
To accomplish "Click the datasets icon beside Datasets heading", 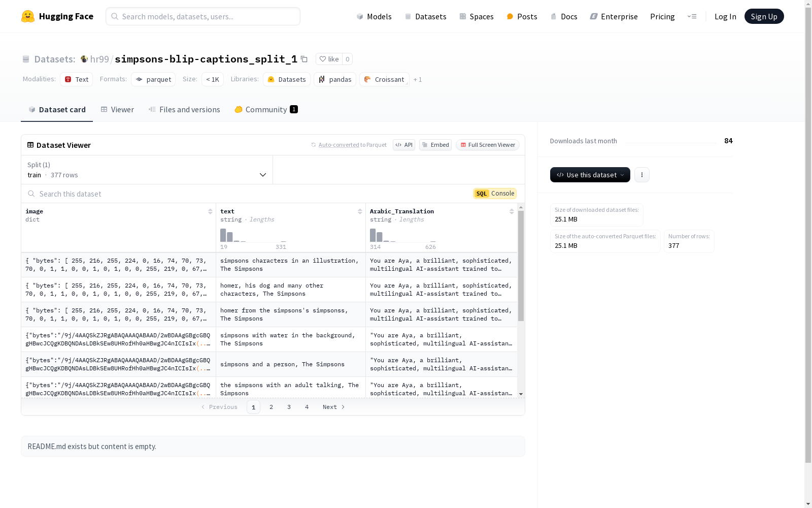I will [x=26, y=59].
